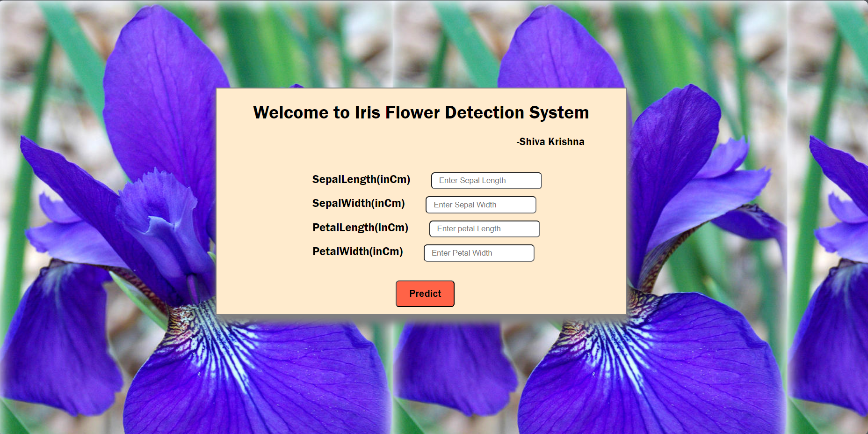Click the SepalWidth(inCm) label
Viewport: 868px width, 434px height.
tap(359, 203)
